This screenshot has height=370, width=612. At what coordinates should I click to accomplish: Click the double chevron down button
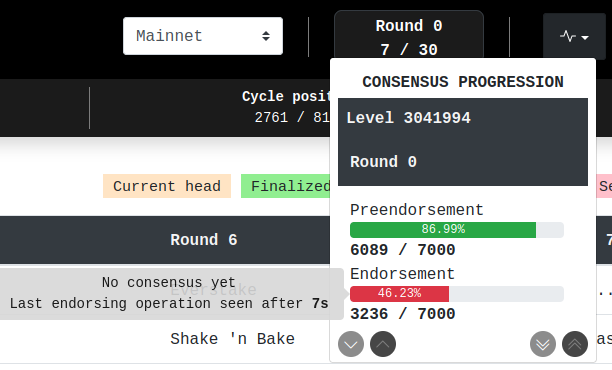point(543,344)
